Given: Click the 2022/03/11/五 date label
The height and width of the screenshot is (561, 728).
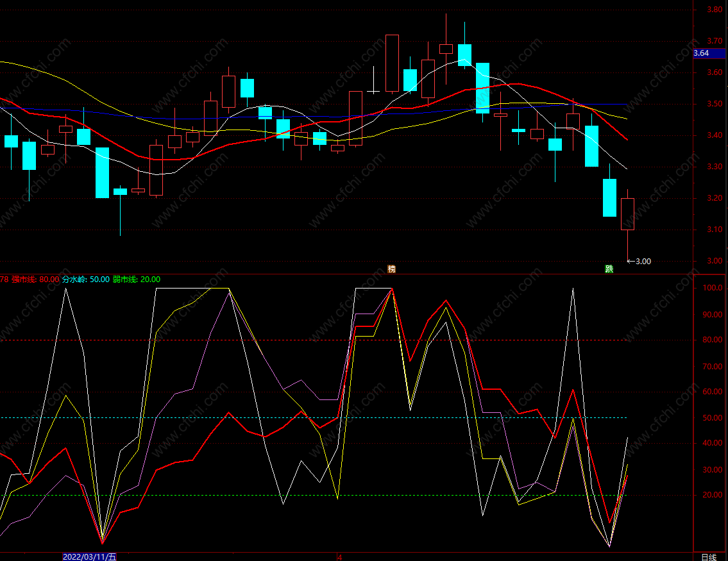Looking at the screenshot, I should pyautogui.click(x=89, y=557).
